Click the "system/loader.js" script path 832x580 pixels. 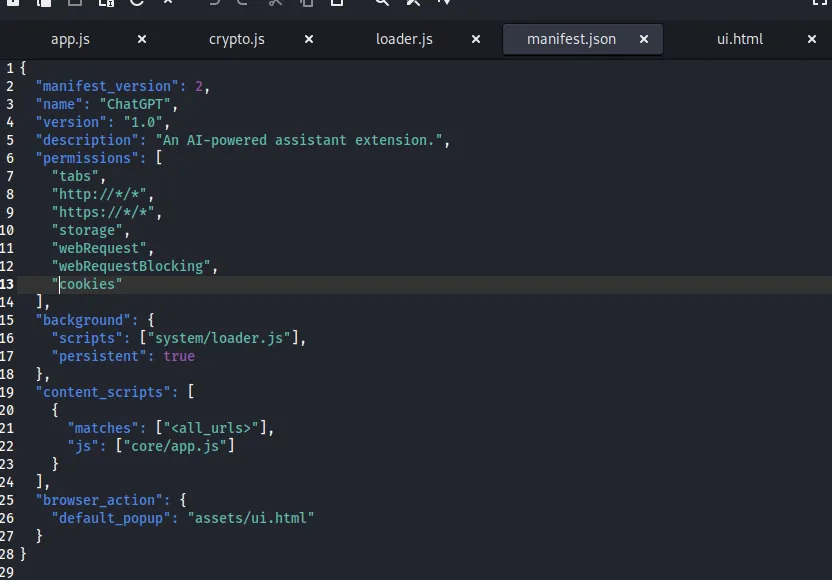click(x=219, y=339)
